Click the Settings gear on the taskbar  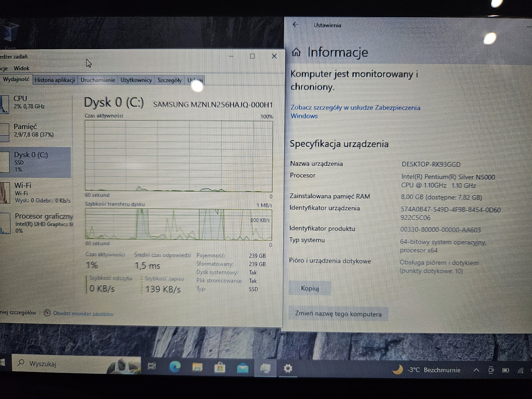pos(288,368)
